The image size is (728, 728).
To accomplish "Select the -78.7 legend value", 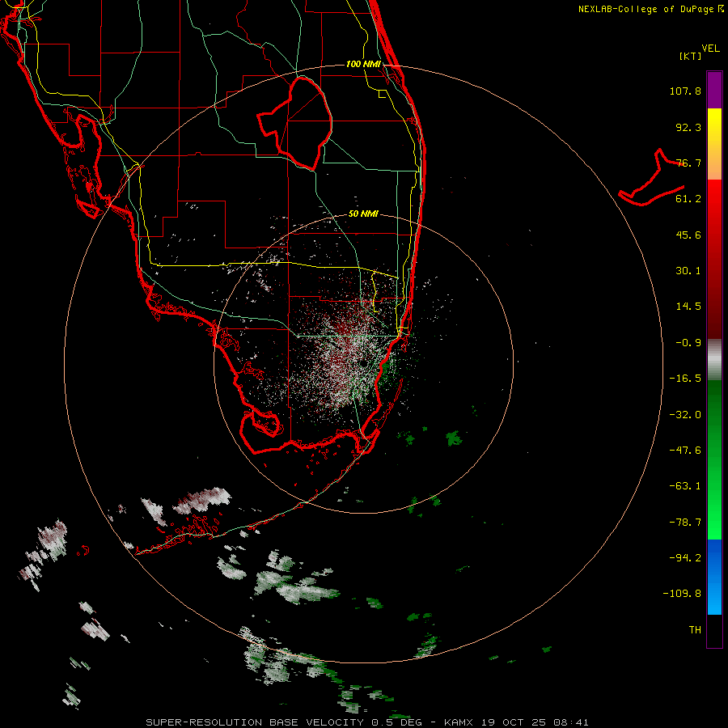I will point(685,523).
